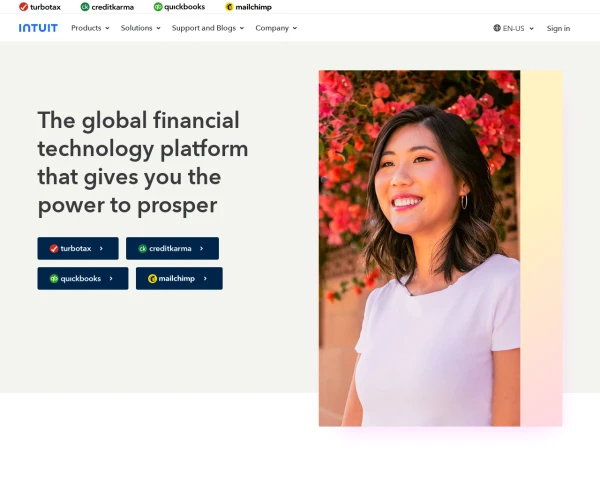Click the TurboTax checkmark icon in top bar

23,7
